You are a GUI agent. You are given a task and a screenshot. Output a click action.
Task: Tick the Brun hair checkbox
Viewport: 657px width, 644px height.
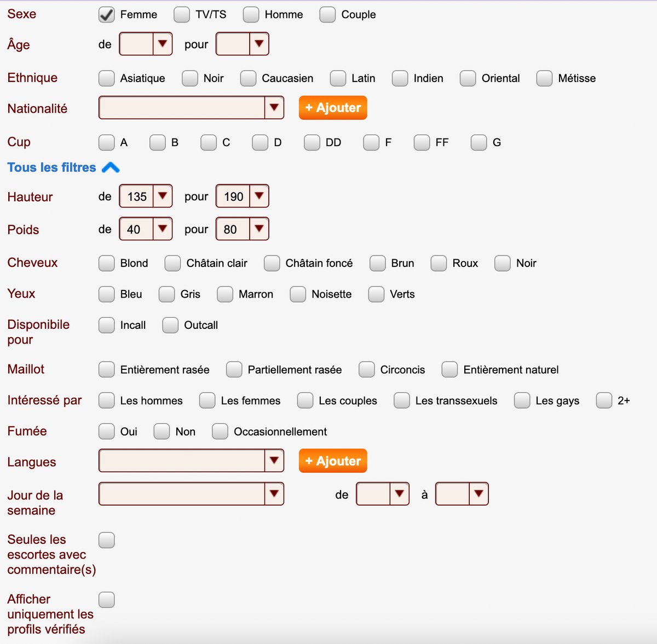tap(378, 263)
